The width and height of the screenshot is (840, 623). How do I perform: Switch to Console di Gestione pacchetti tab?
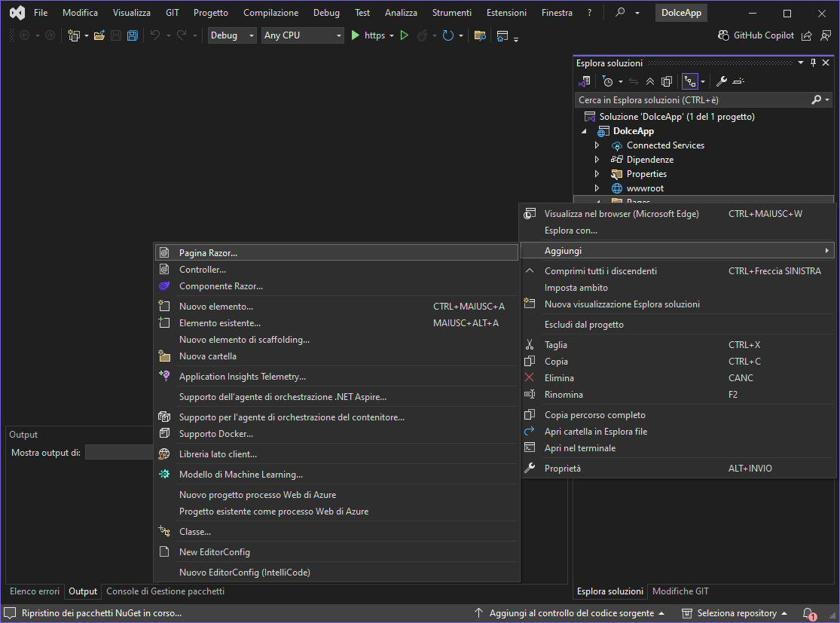point(166,591)
